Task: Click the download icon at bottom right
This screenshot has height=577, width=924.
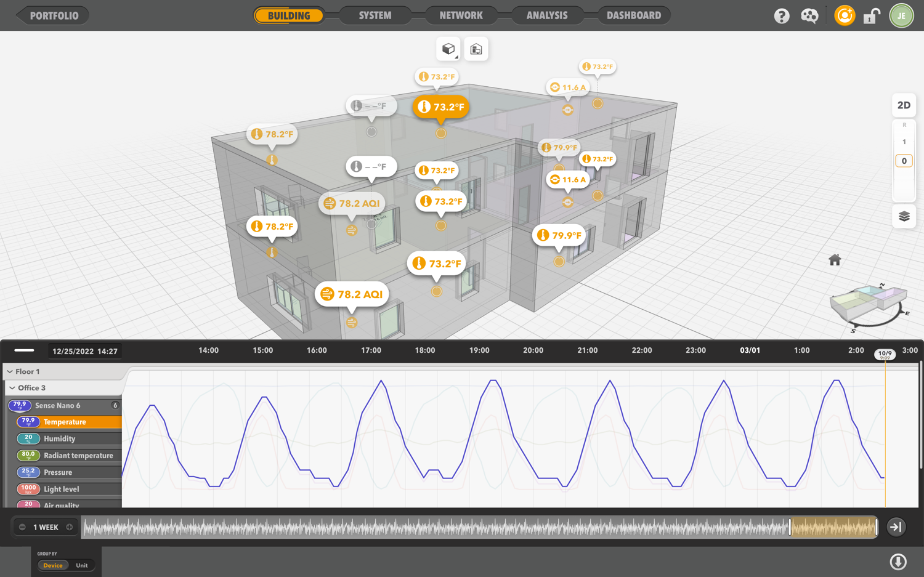Action: (898, 562)
